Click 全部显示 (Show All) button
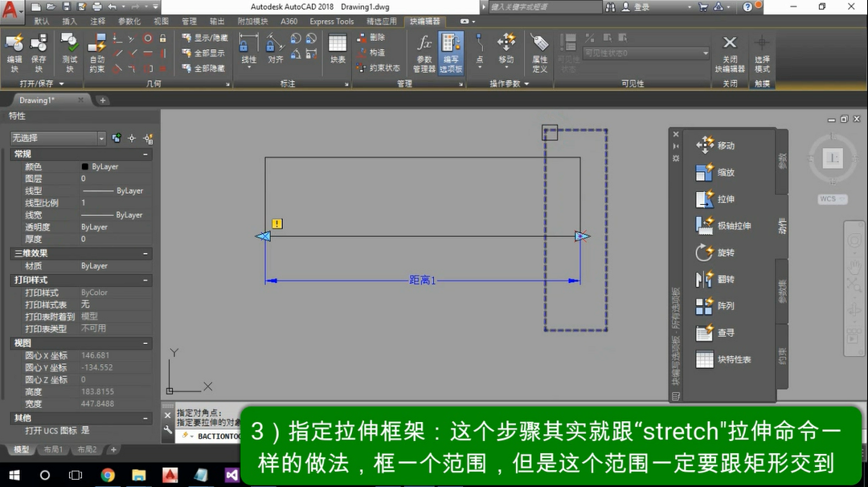The width and height of the screenshot is (868, 487). coord(203,53)
